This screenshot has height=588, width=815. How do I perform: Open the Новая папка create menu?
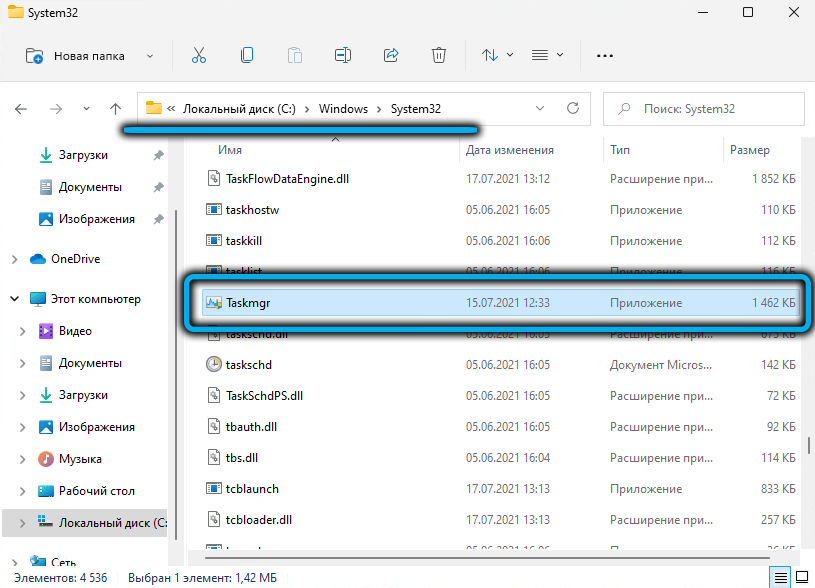pos(89,55)
